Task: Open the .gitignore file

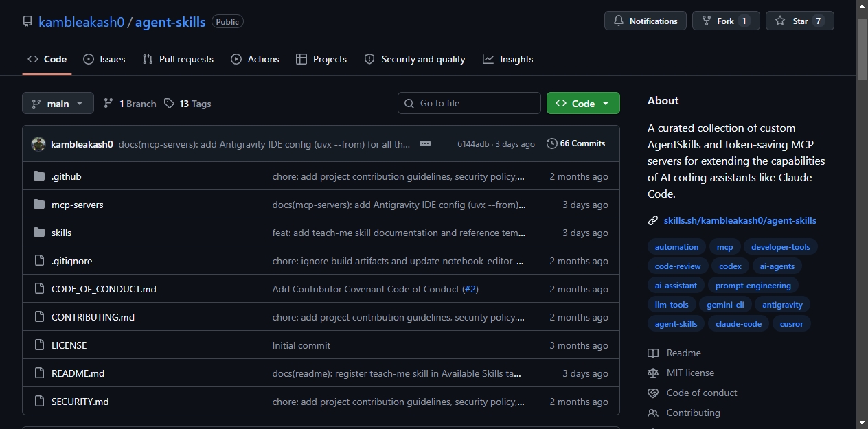Action: [72, 261]
